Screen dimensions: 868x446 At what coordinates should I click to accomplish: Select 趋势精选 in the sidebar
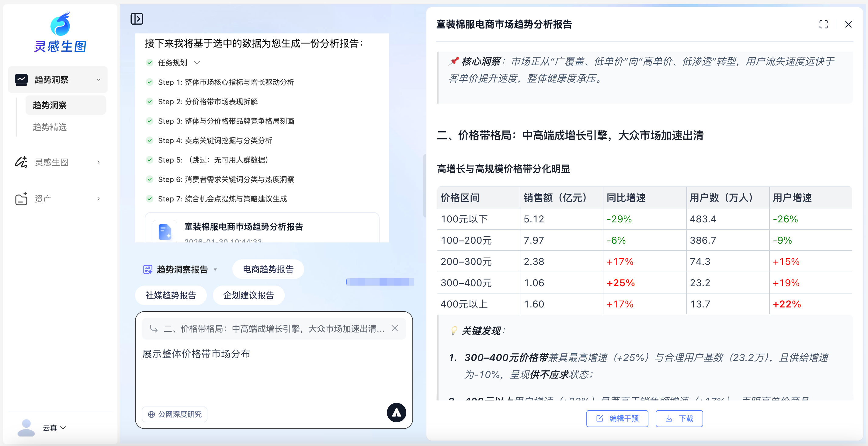50,127
